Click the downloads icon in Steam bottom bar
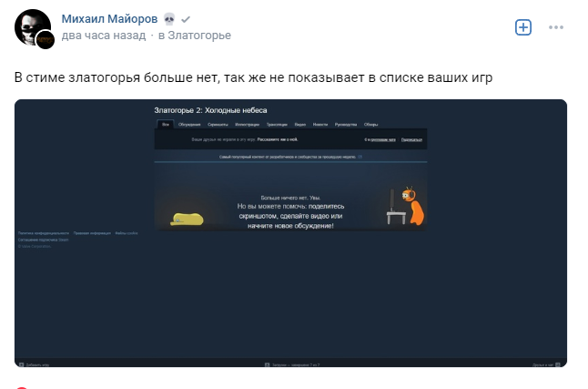The image size is (588, 389). coord(267,364)
